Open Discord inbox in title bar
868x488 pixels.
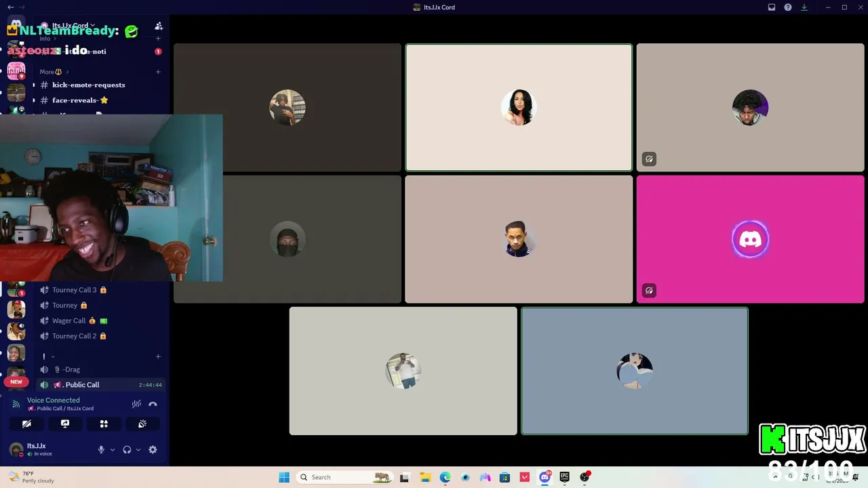click(772, 7)
